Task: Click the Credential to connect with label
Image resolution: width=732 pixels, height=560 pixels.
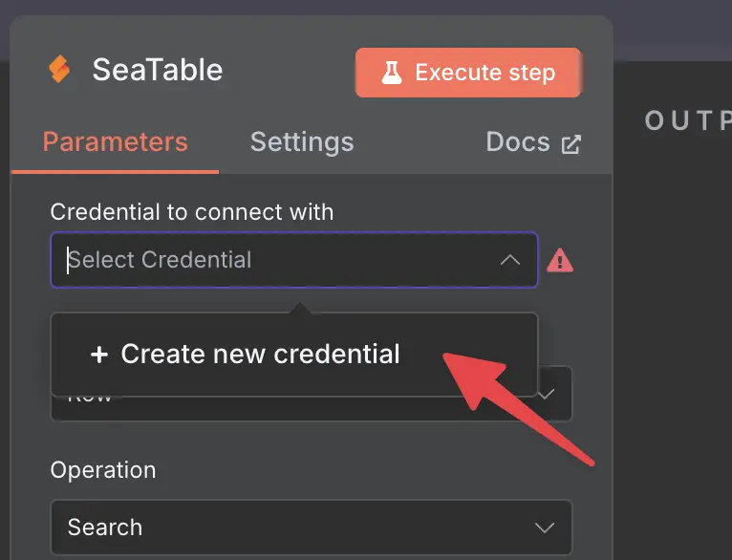Action: (x=192, y=212)
